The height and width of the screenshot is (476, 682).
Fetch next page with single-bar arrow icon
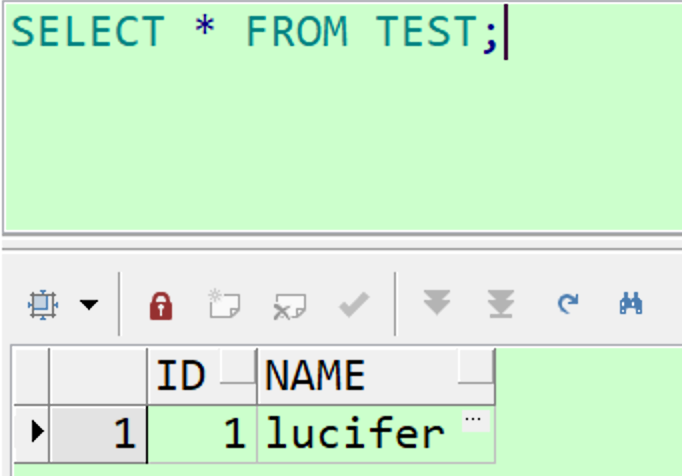pyautogui.click(x=437, y=302)
